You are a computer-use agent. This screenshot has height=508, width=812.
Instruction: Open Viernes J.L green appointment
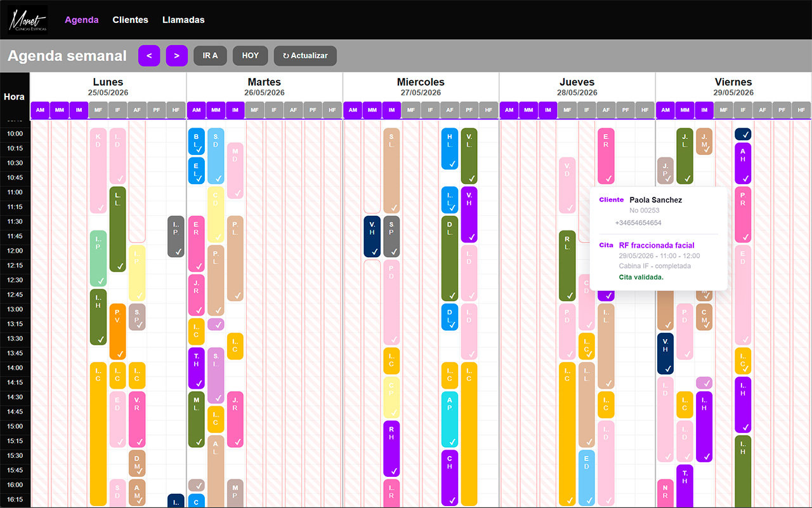(684, 156)
